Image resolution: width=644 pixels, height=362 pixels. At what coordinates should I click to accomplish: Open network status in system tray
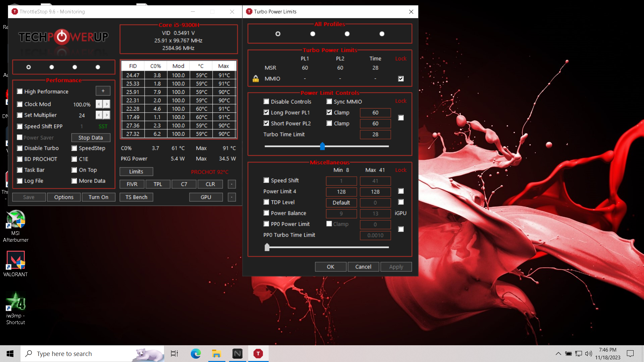point(579,354)
